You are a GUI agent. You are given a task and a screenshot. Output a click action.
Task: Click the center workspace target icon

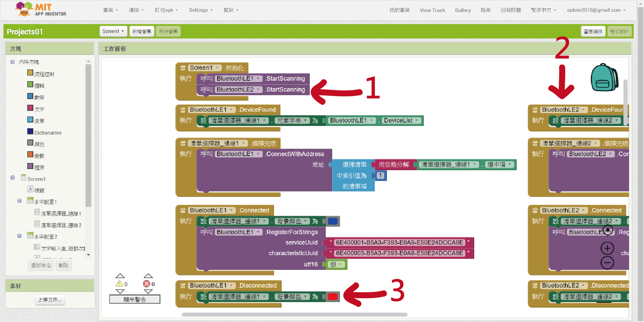coord(608,230)
